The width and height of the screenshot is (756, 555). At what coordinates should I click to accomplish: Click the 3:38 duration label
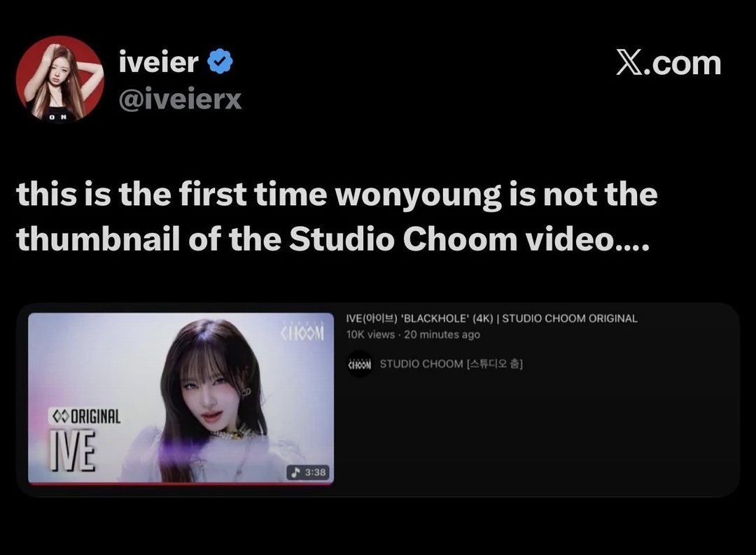[x=315, y=472]
